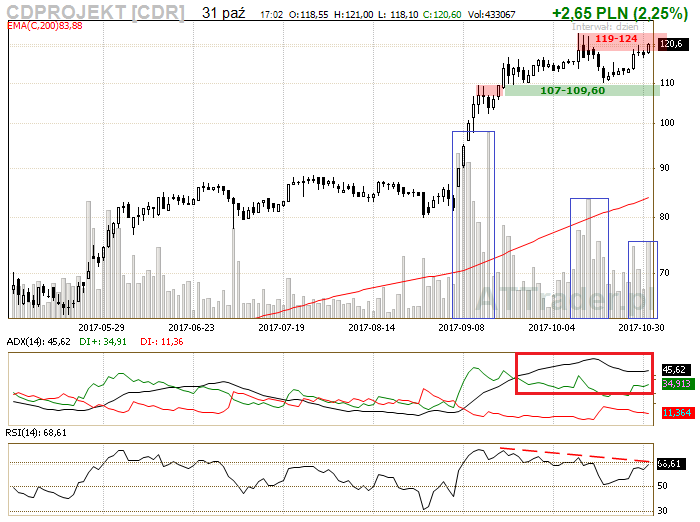Click the 2017-06-23 date axis label

click(x=191, y=327)
